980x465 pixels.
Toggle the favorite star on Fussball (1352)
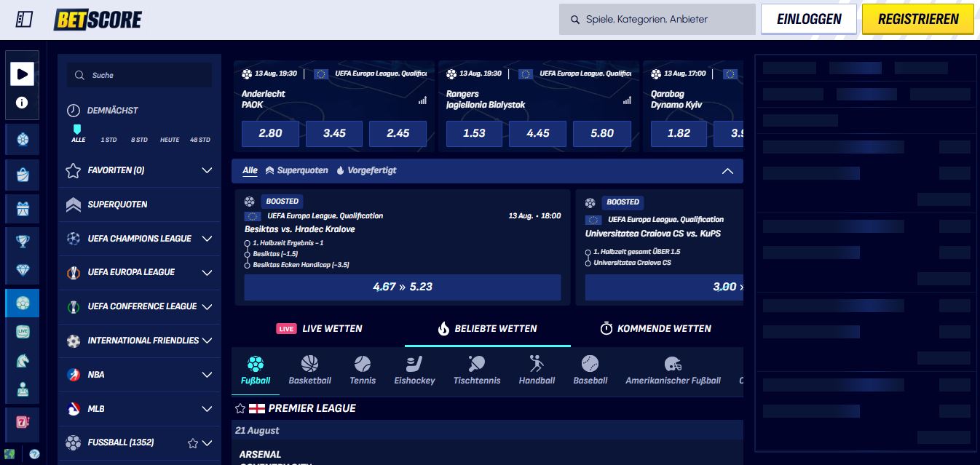pyautogui.click(x=192, y=442)
